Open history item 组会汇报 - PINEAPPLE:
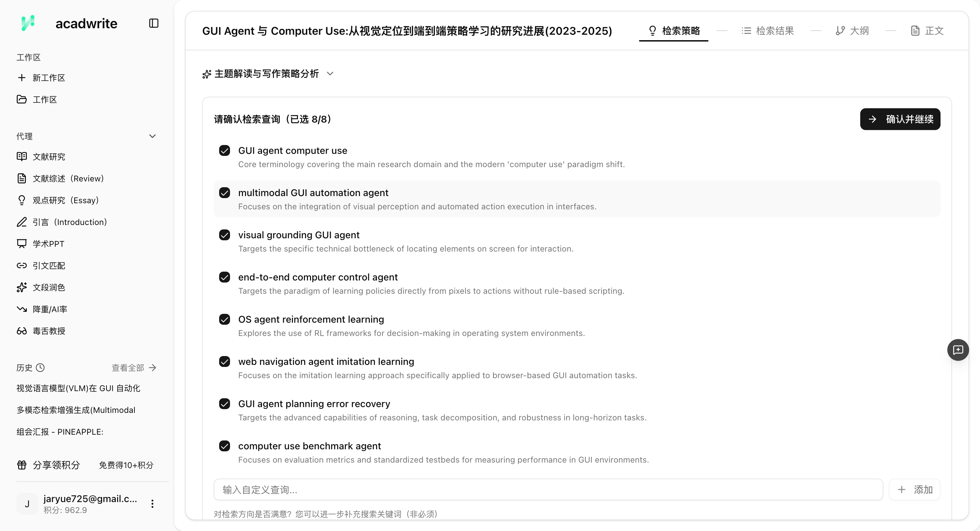 point(60,432)
